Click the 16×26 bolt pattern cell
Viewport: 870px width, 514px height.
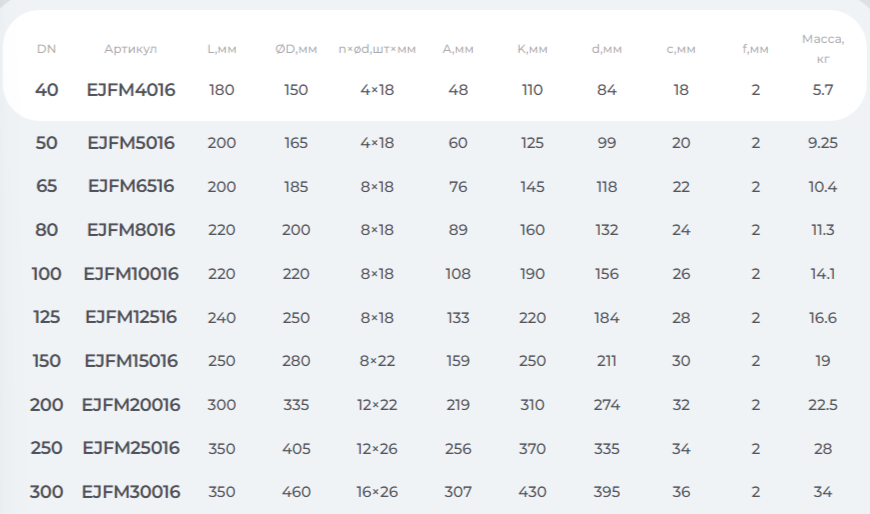[x=377, y=492]
